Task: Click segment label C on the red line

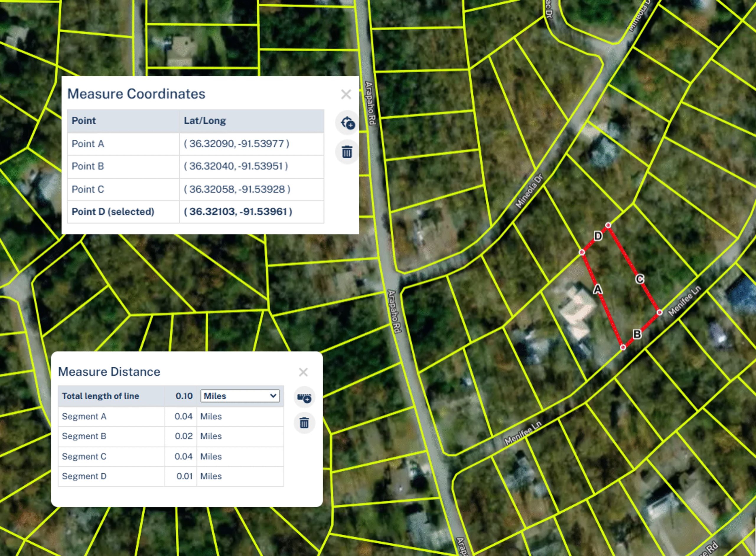Action: tap(640, 279)
